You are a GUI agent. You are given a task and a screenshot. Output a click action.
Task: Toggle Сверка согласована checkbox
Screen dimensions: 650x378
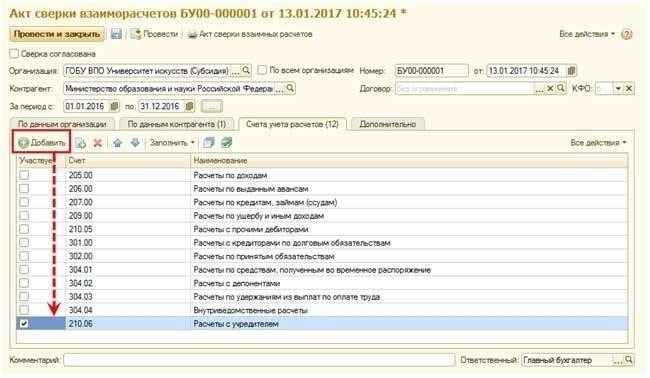coord(15,53)
